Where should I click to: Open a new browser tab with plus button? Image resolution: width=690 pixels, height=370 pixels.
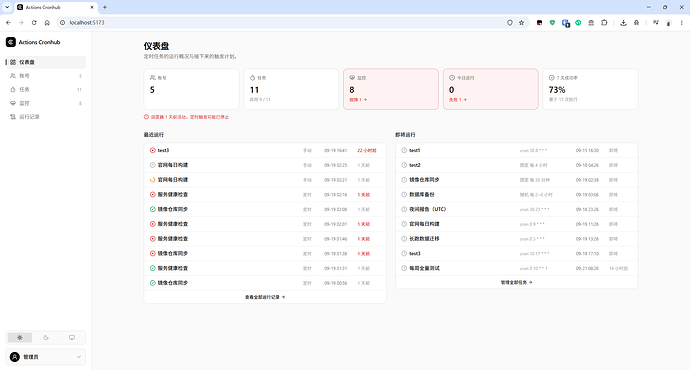click(x=105, y=7)
